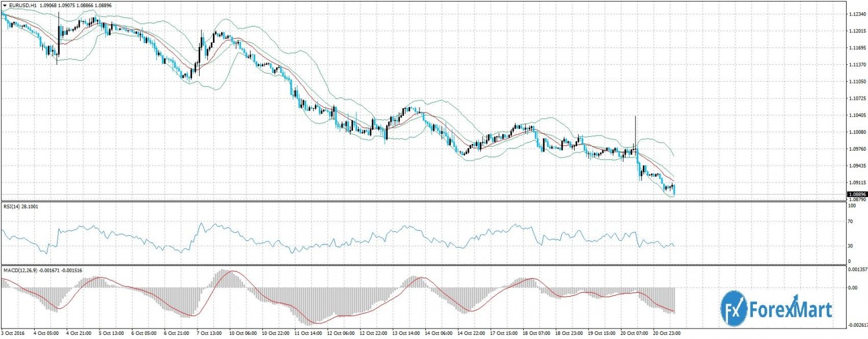Click the MACD 0.00 zero-level axis label
Image resolution: width=868 pixels, height=339 pixels.
pos(852,287)
